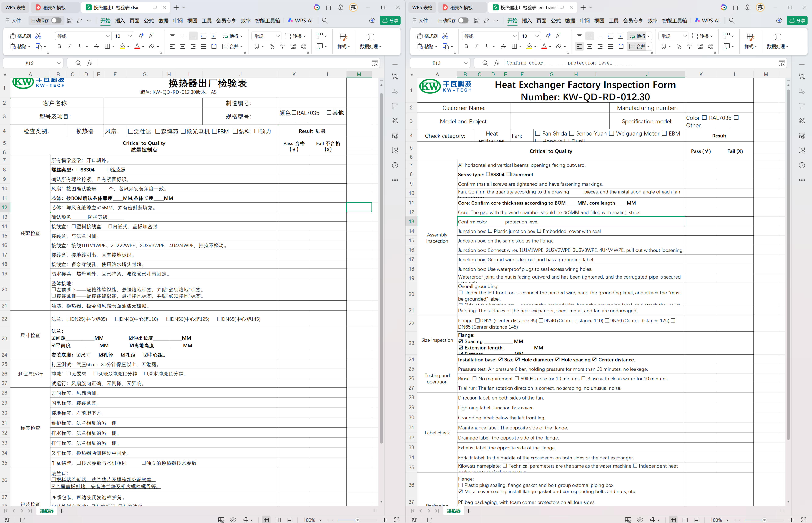Select cell 'Confirm color___ protection level___' in right sheet
This screenshot has width=812, height=523.
(x=571, y=222)
